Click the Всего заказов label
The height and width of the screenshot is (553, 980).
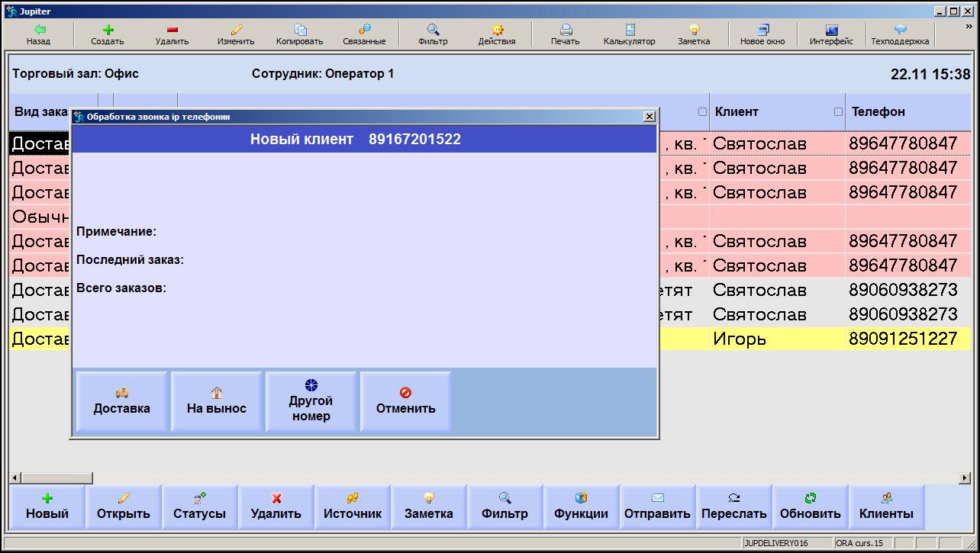[x=121, y=288]
